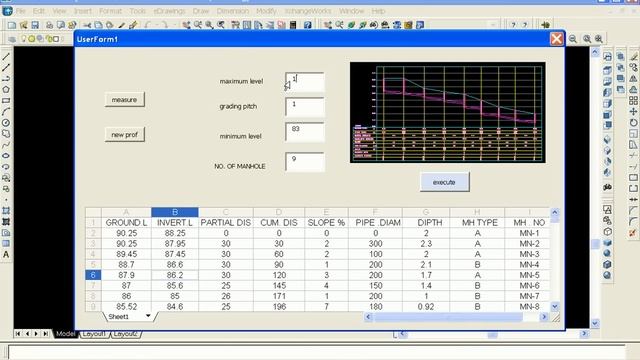Open the Sheet1 dropdown arrow
The width and height of the screenshot is (640, 360).
(148, 316)
